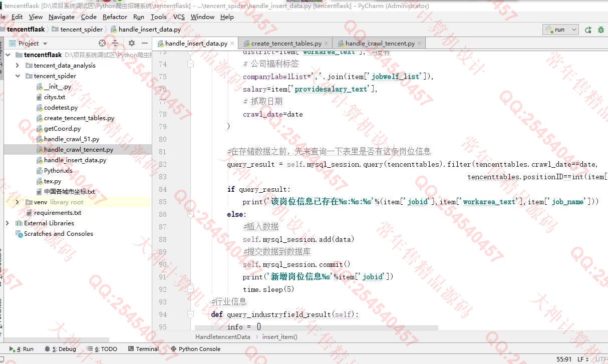Open the Navigate menu
This screenshot has height=364, width=608.
coord(62,17)
